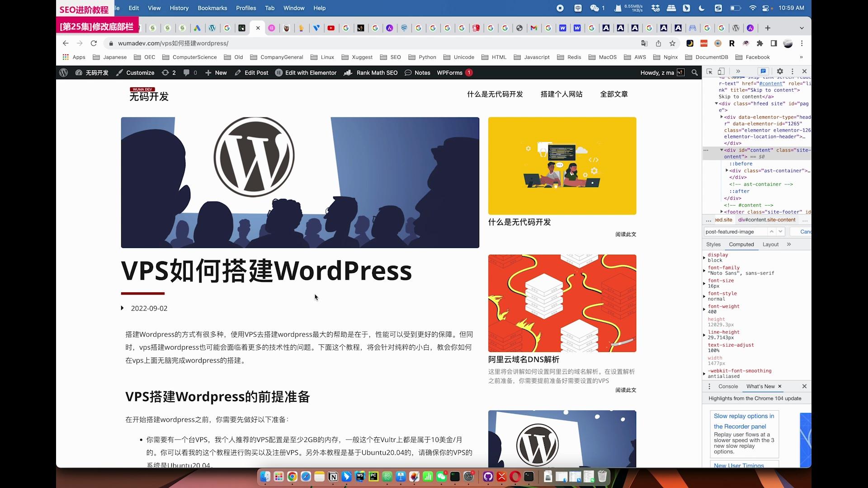The height and width of the screenshot is (488, 868).
Task: Expand the footer site-footer node
Action: [722, 211]
